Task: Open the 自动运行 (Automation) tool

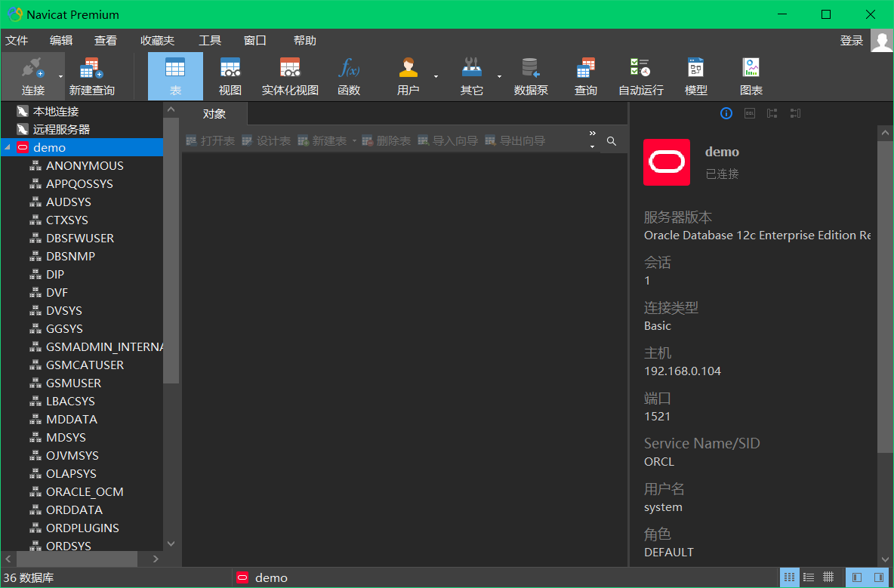Action: [x=641, y=75]
